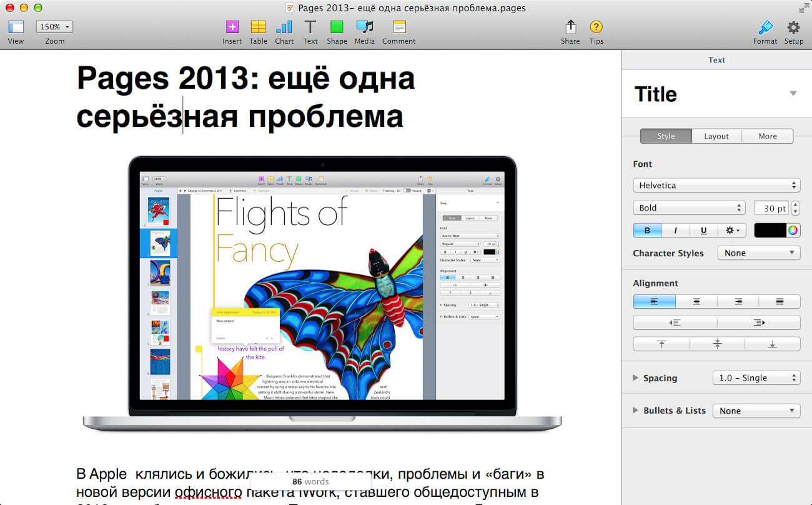
Task: Insert a Chart using toolbar icon
Action: click(284, 27)
